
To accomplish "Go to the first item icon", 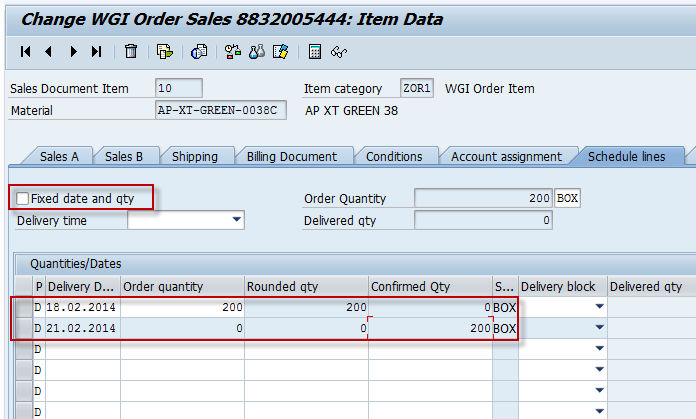I will 25,51.
